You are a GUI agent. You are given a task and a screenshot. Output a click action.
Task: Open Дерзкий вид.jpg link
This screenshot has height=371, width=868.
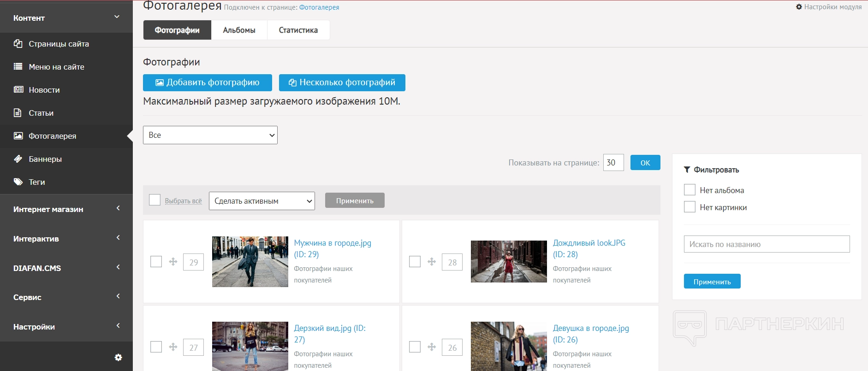[330, 334]
